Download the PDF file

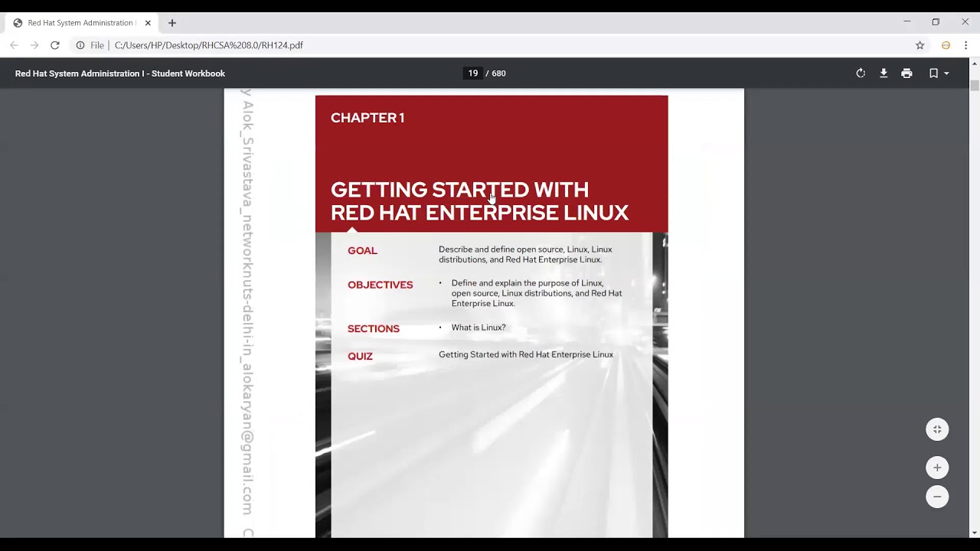pyautogui.click(x=884, y=73)
